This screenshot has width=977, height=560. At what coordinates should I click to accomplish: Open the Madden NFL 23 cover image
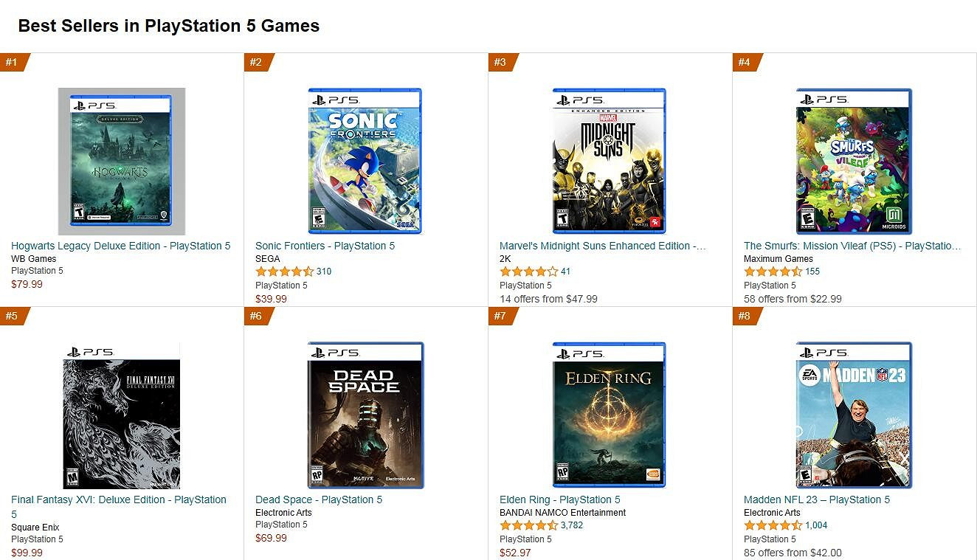tap(854, 415)
